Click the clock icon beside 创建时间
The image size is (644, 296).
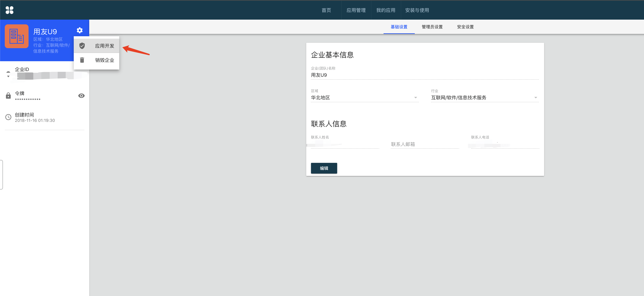point(8,117)
